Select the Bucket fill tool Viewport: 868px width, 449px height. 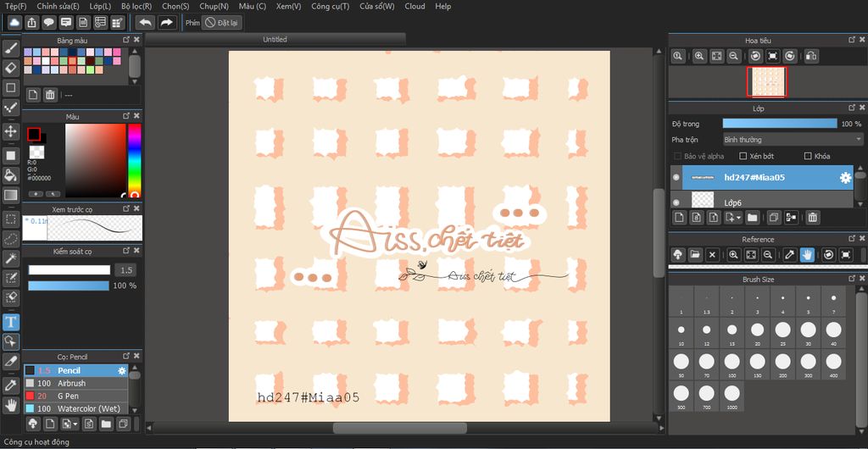click(x=10, y=175)
